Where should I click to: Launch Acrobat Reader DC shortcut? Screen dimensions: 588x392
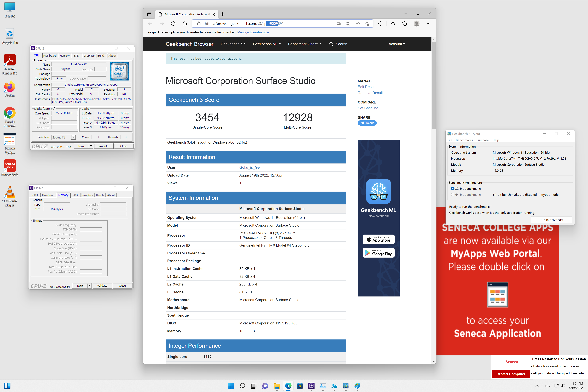pyautogui.click(x=10, y=65)
